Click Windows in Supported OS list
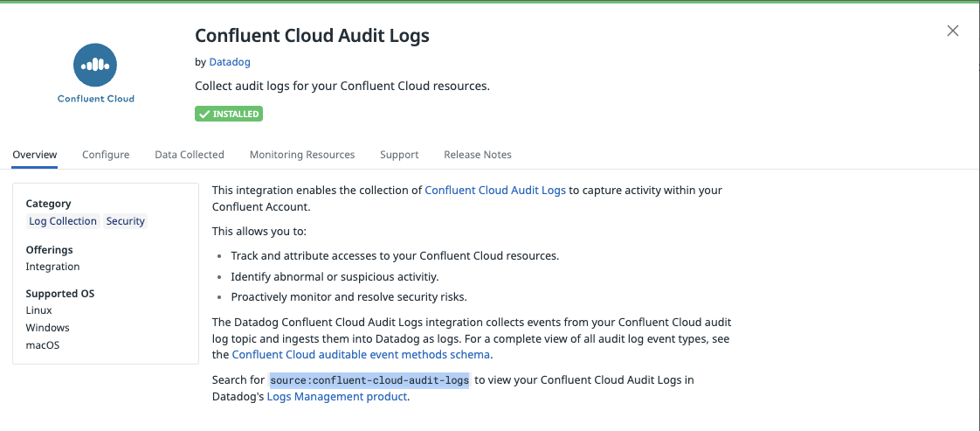This screenshot has height=431, width=980. point(47,328)
